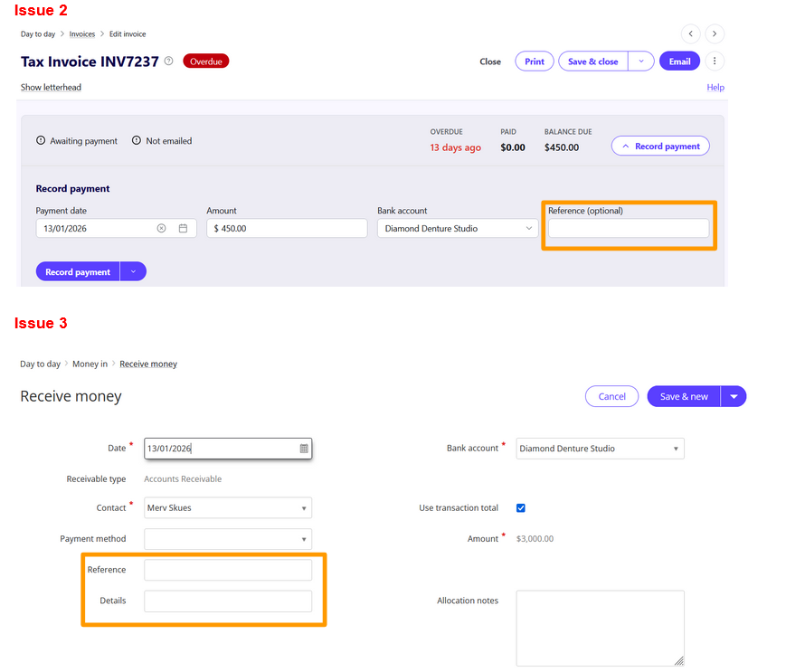
Task: Expand the Record payment split button arrow
Action: pos(134,271)
